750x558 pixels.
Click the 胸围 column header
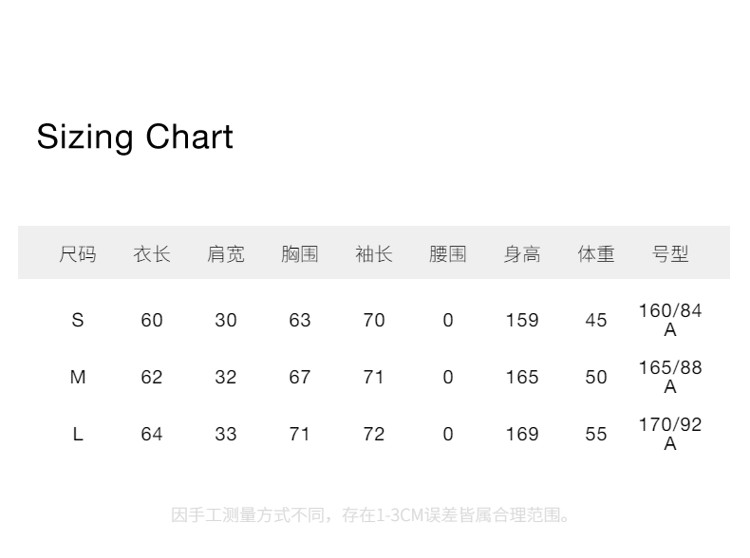[300, 254]
